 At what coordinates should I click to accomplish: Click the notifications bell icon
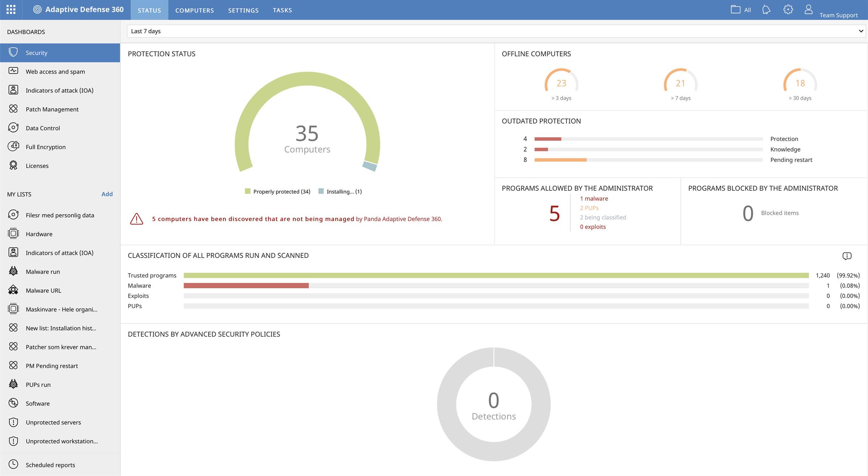[766, 10]
